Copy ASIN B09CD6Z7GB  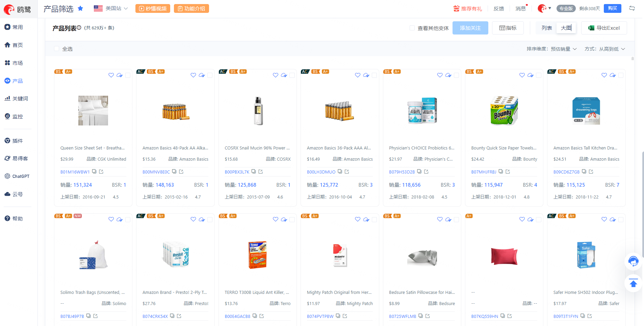coord(584,171)
